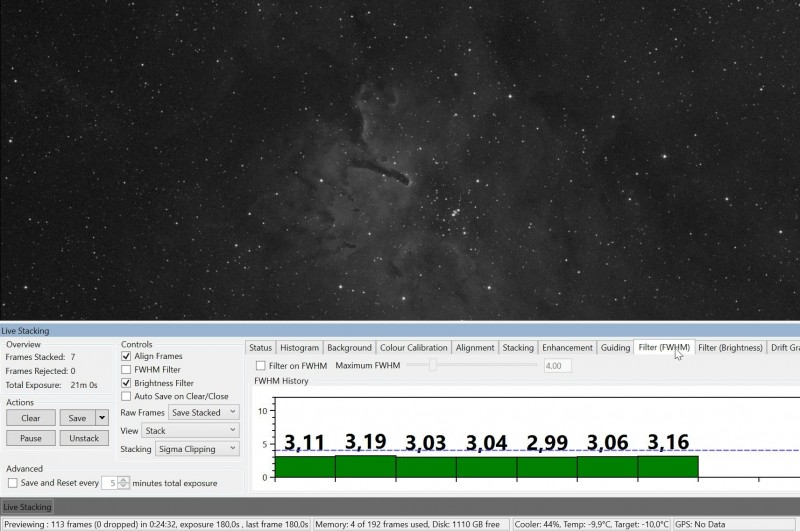Click the Cooler temperature status entry
This screenshot has height=531, width=800.
pyautogui.click(x=591, y=524)
